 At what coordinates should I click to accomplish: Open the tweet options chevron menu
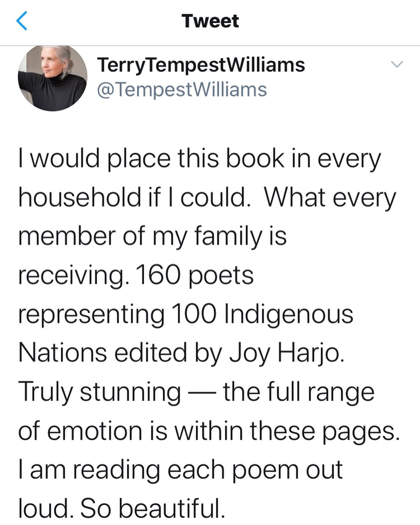pyautogui.click(x=397, y=64)
